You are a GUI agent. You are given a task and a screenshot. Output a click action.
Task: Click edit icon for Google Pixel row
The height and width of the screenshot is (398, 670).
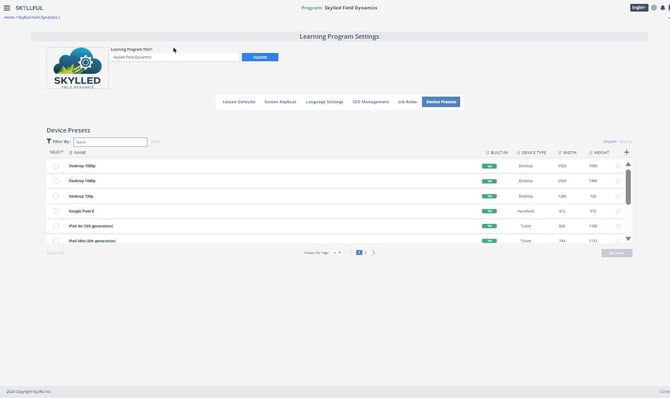point(618,211)
